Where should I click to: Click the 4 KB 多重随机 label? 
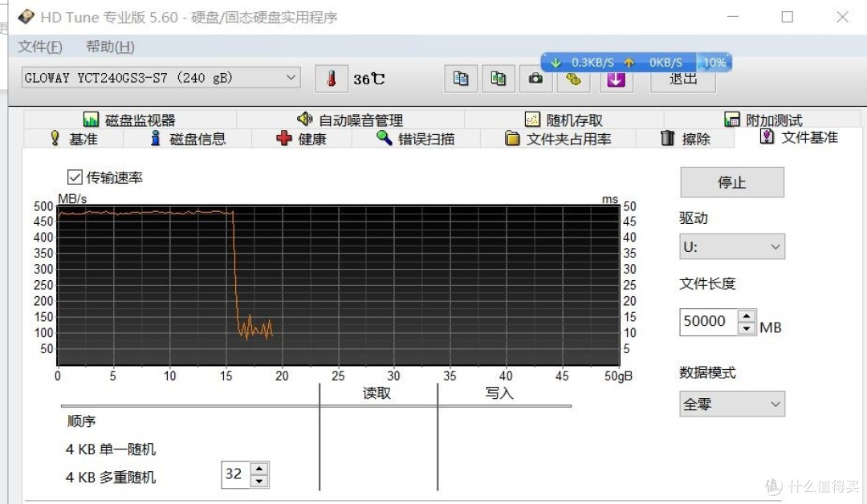(111, 477)
